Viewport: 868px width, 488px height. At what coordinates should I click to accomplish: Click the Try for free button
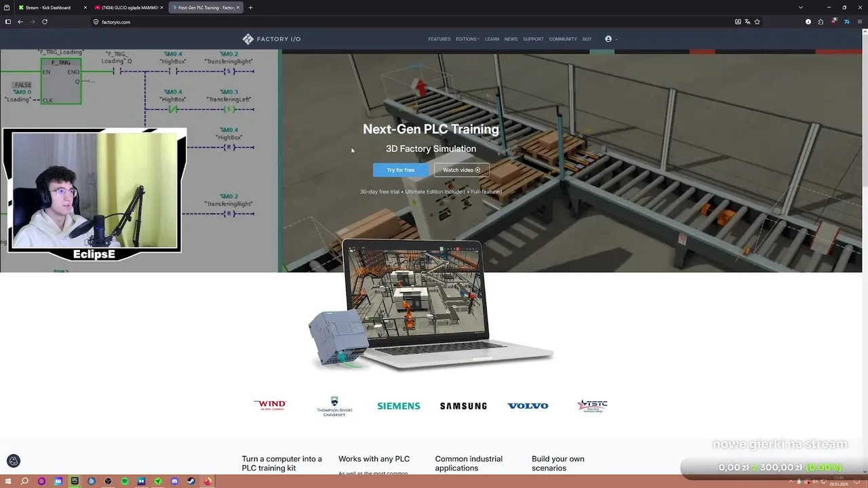(400, 170)
